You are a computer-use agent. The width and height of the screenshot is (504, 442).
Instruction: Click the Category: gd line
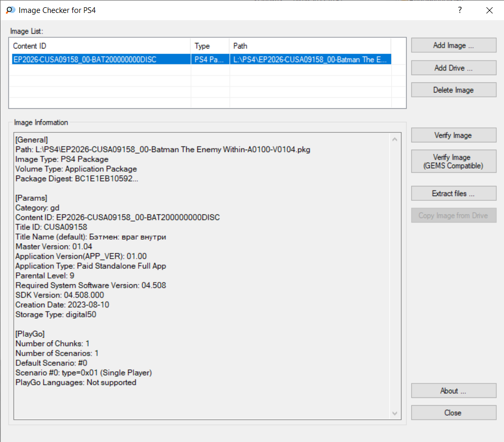click(x=37, y=208)
